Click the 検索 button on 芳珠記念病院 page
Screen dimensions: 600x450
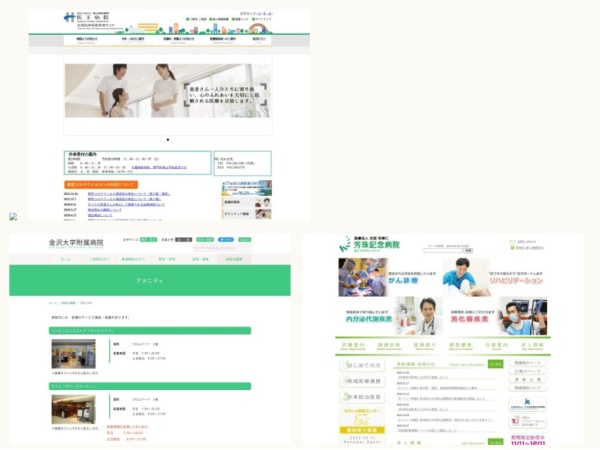[468, 251]
